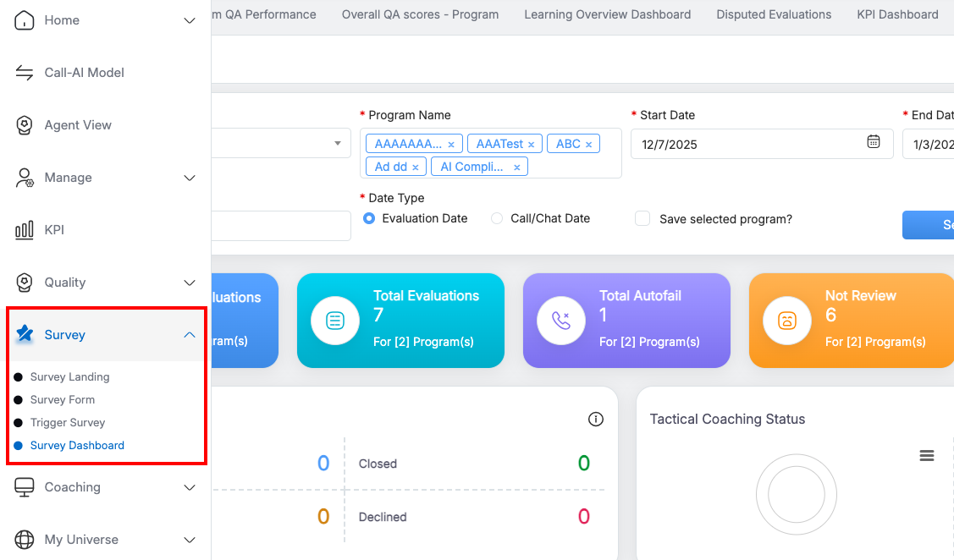Screen dimensions: 954x560
Task: Open Agent View from the sidebar icon
Action: (25, 125)
